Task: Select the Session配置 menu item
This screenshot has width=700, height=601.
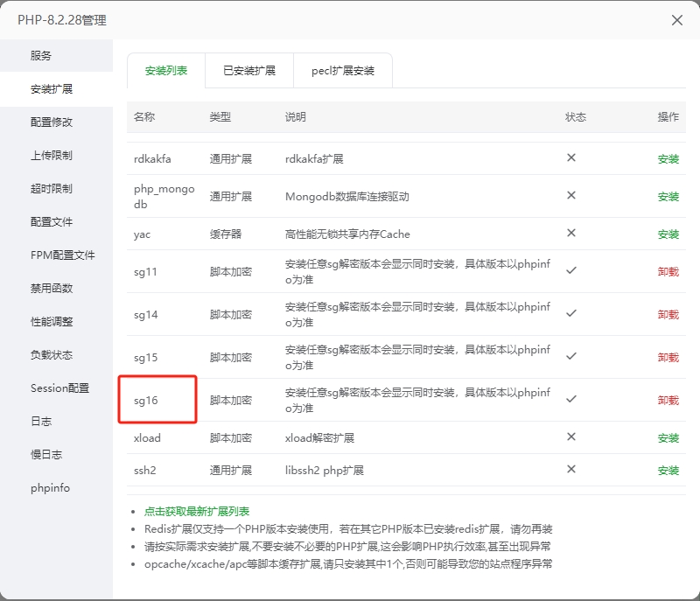Action: (59, 388)
